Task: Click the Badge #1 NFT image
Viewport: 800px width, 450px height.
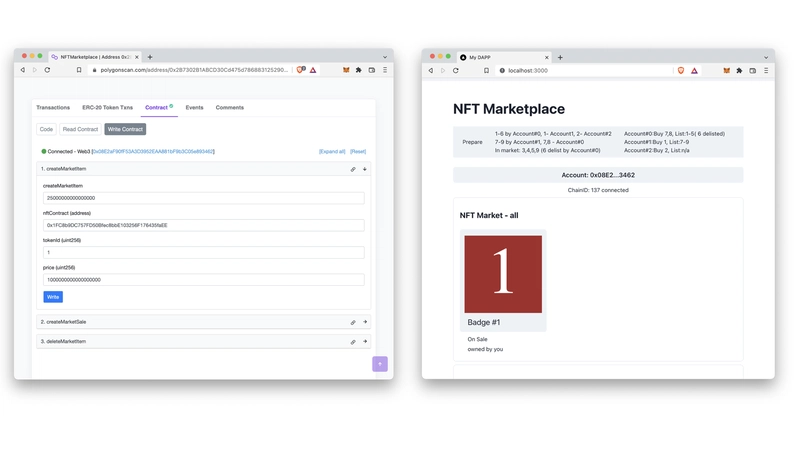Action: pyautogui.click(x=503, y=274)
